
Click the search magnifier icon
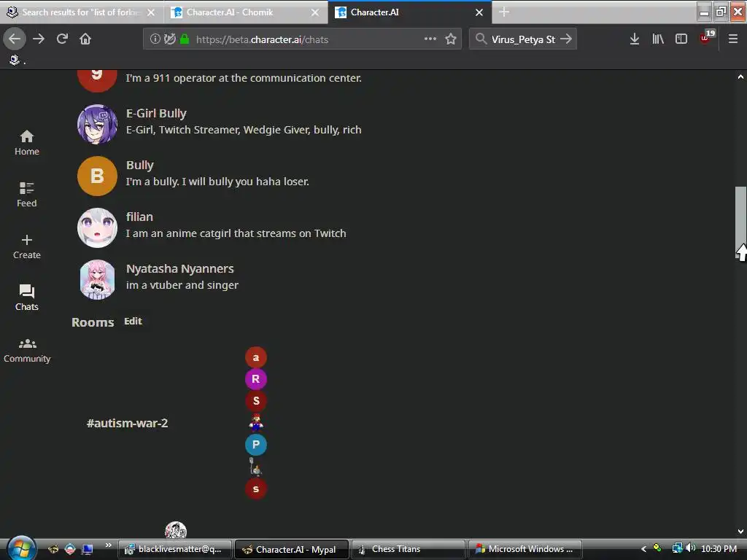pos(481,39)
